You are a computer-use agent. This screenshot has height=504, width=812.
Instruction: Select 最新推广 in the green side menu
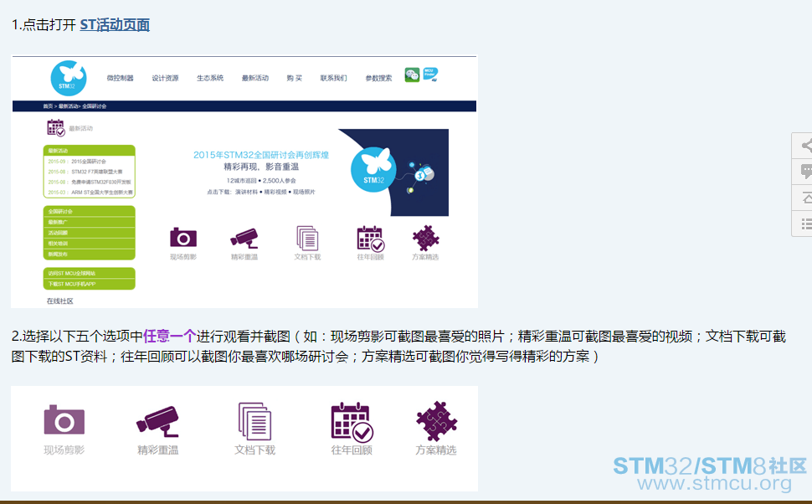click(89, 222)
